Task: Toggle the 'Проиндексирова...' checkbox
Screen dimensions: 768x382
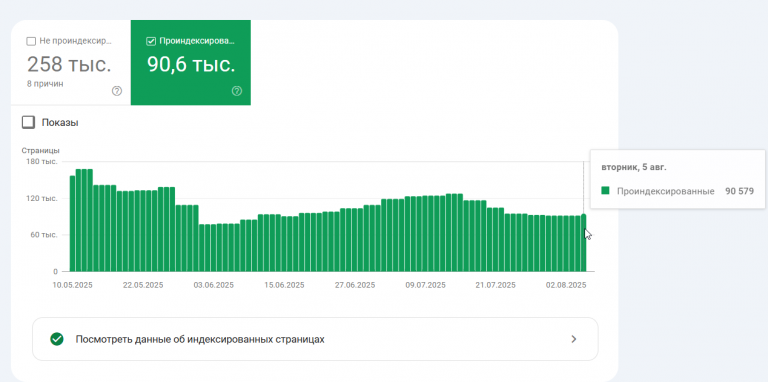Action: [151, 41]
